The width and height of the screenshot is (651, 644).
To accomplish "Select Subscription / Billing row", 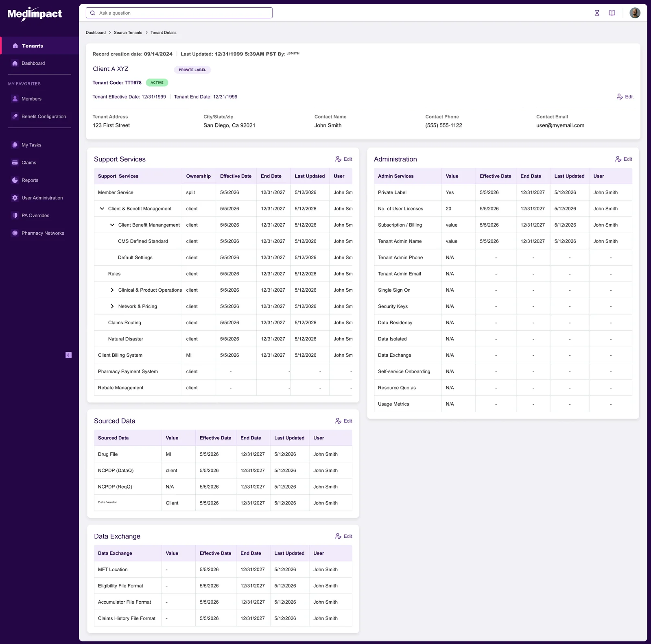I will (x=503, y=225).
